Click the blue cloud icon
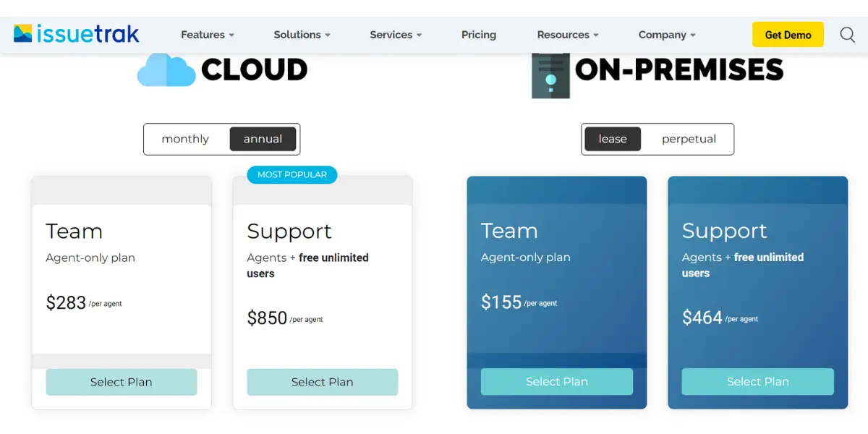The width and height of the screenshot is (868, 434). tap(166, 70)
